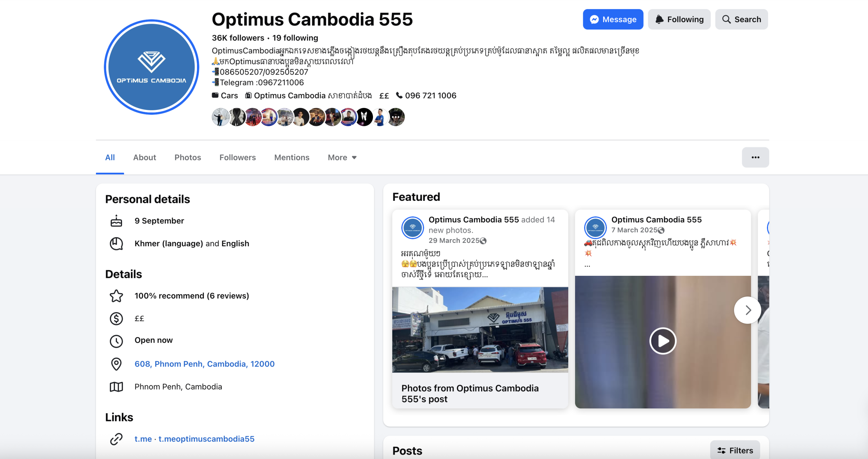Play the featured 7 March video
The image size is (868, 459).
(663, 341)
